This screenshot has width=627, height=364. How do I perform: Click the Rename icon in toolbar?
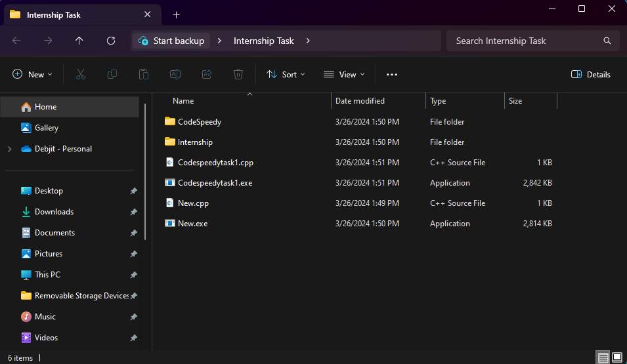point(175,74)
